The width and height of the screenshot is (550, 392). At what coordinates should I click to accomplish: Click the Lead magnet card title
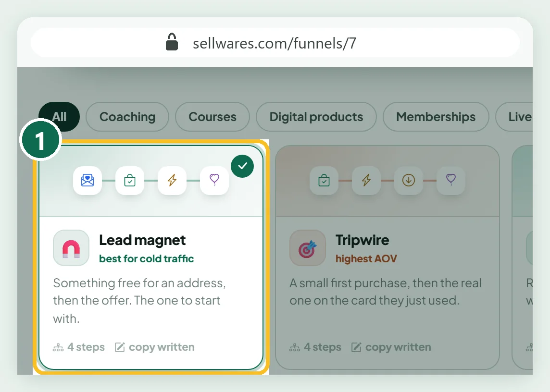[142, 240]
